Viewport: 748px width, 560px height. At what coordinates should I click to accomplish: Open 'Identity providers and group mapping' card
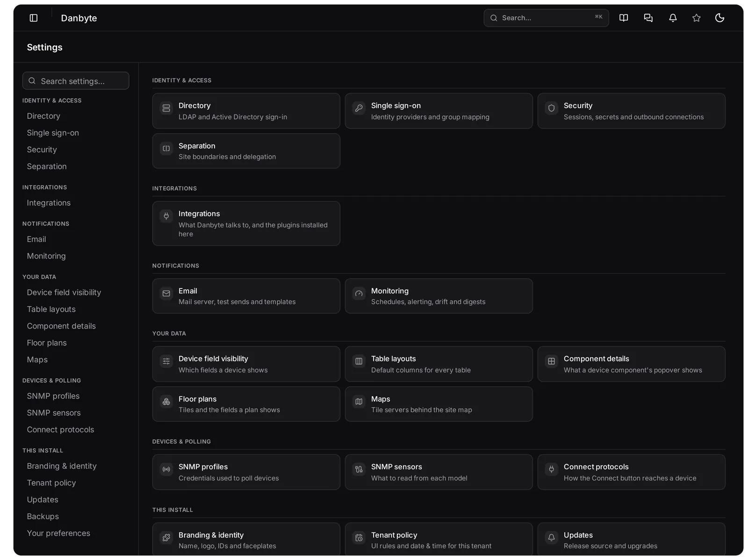[x=439, y=111]
